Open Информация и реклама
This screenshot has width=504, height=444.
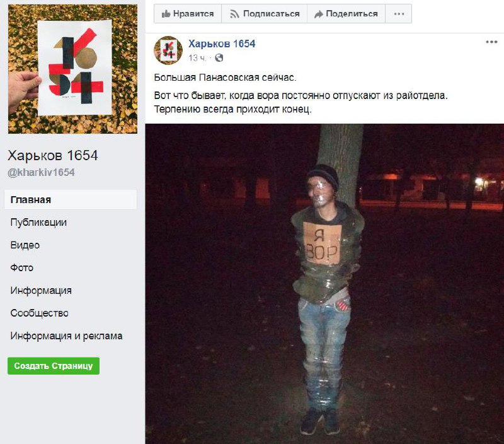click(66, 336)
